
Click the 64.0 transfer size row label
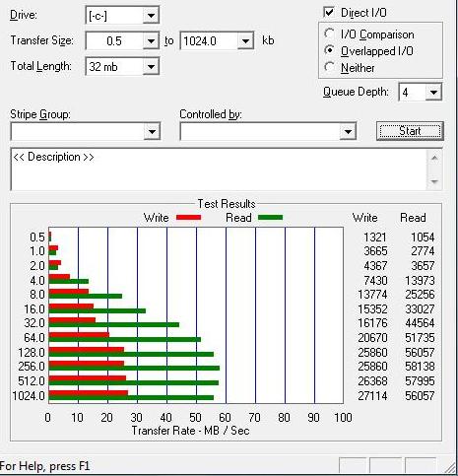pos(34,338)
